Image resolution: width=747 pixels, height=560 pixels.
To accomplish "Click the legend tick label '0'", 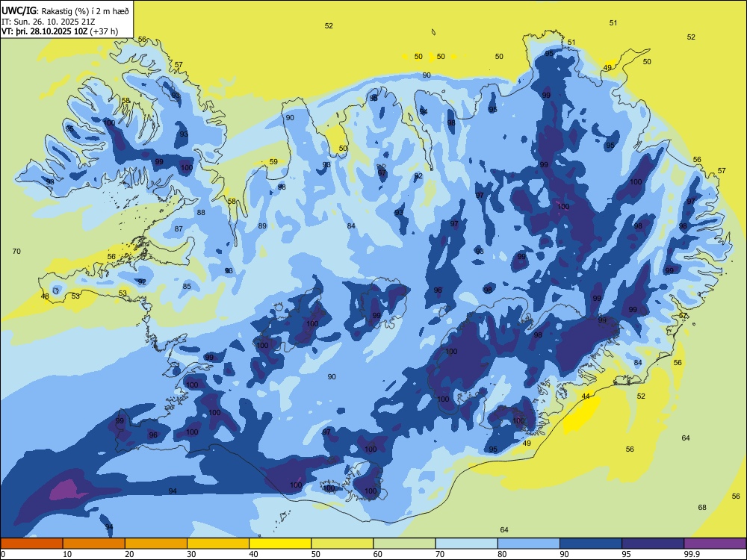I will point(3,554).
